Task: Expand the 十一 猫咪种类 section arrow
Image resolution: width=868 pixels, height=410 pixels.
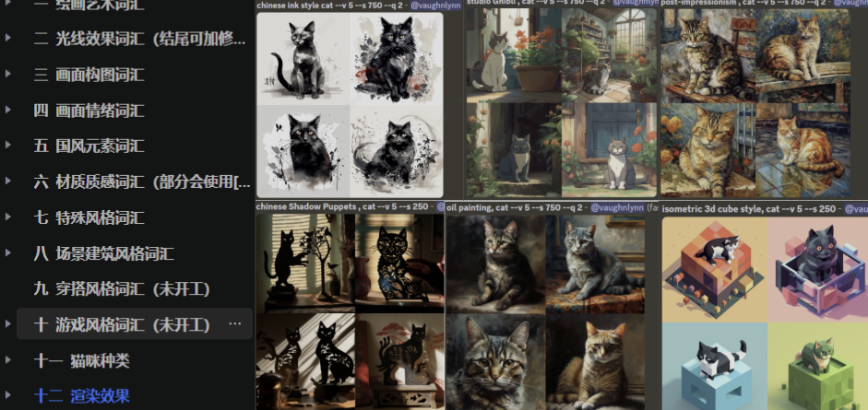Action: coord(7,360)
